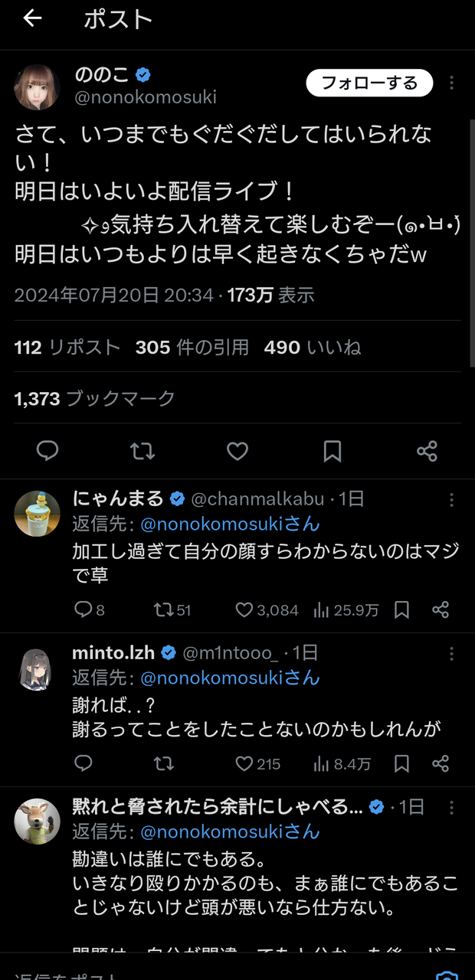
Task: Open 305 件の引用 quotes list
Action: tap(192, 348)
